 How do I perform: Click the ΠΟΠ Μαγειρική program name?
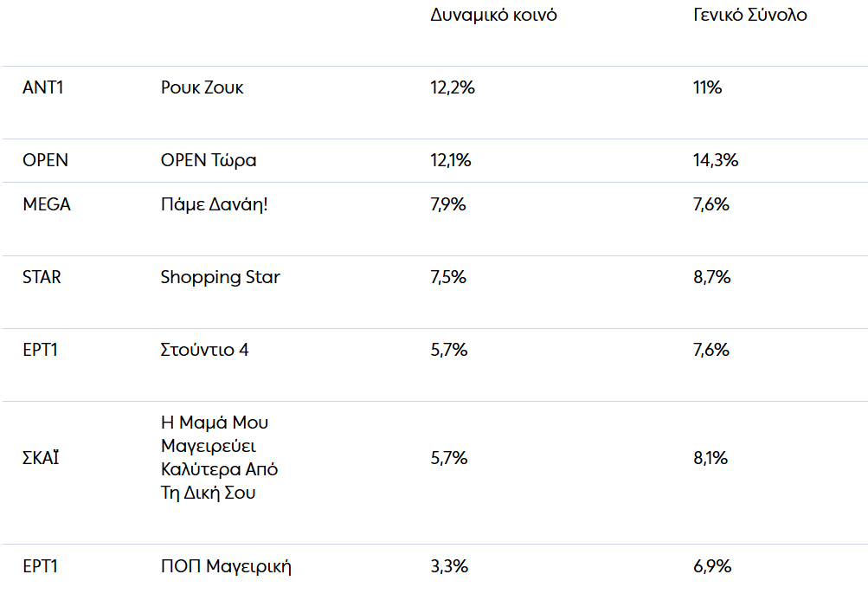click(x=226, y=566)
